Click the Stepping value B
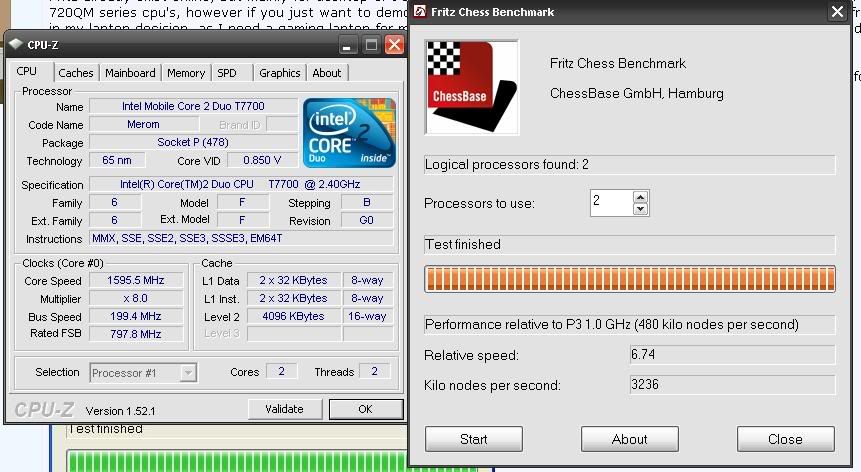Image resolution: width=861 pixels, height=472 pixels. 367,203
